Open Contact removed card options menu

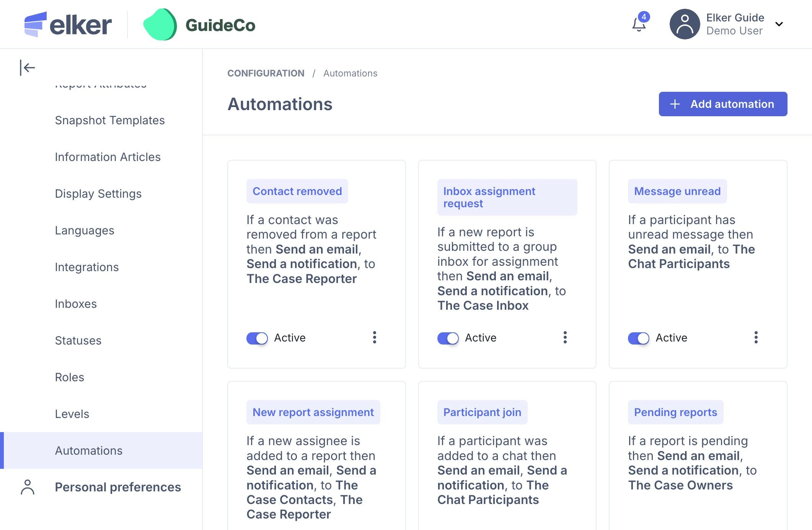[374, 337]
